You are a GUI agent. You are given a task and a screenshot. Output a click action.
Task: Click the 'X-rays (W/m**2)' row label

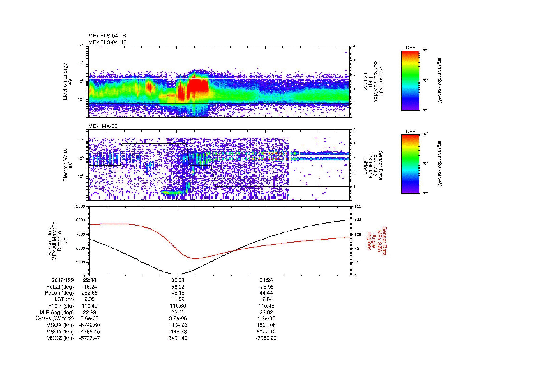click(55, 318)
